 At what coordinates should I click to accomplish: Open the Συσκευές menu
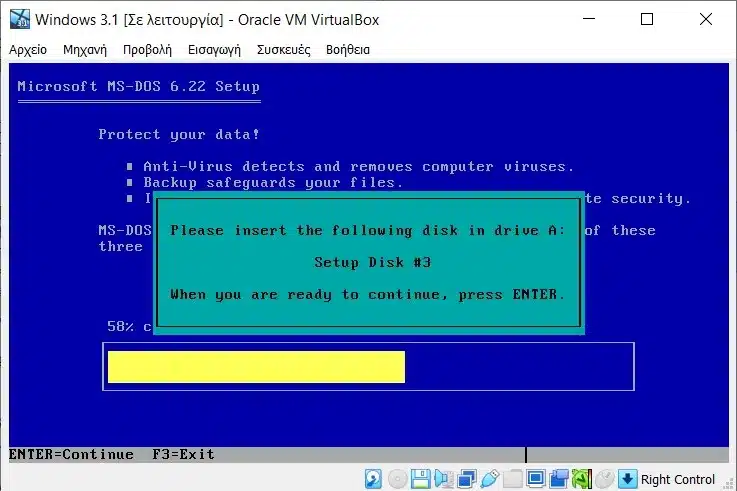click(283, 50)
